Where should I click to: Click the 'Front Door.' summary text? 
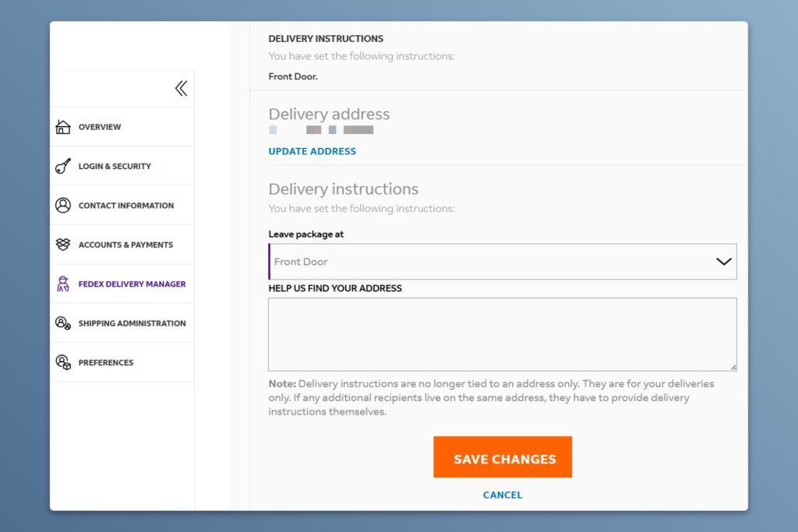[293, 76]
